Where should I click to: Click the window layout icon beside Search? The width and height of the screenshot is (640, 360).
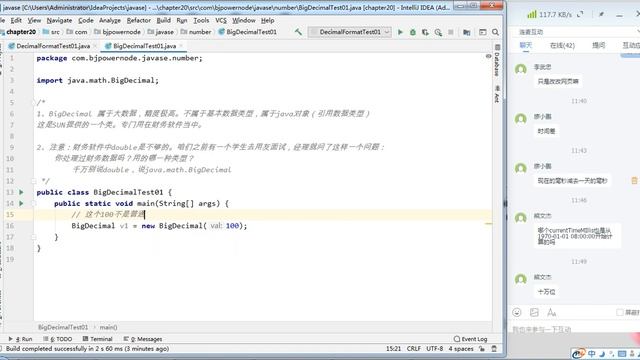pos(482,32)
